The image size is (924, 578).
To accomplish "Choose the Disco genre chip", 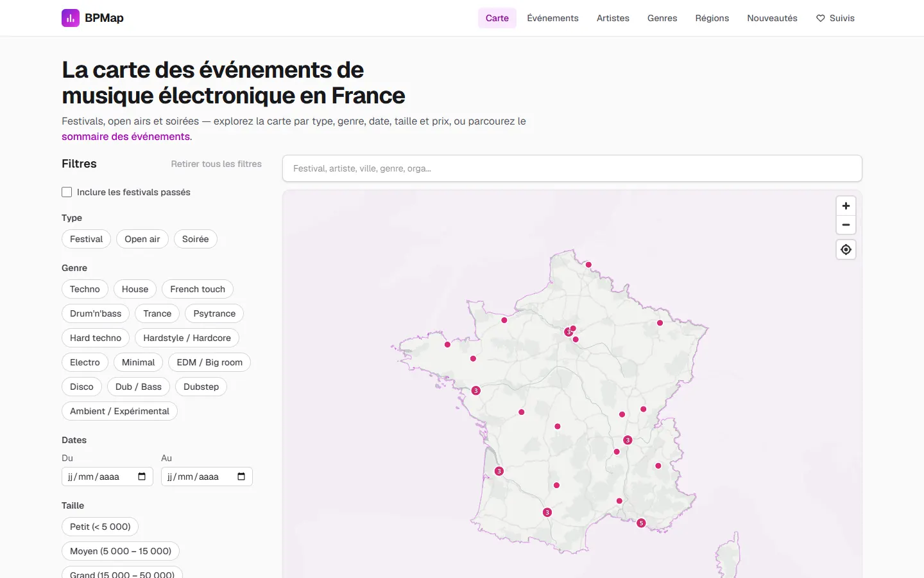I will point(81,387).
